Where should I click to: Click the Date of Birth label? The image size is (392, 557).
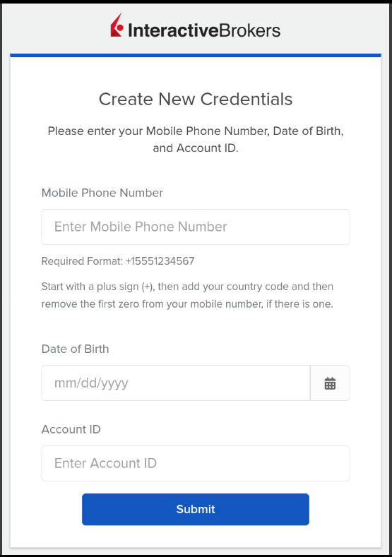(x=76, y=349)
